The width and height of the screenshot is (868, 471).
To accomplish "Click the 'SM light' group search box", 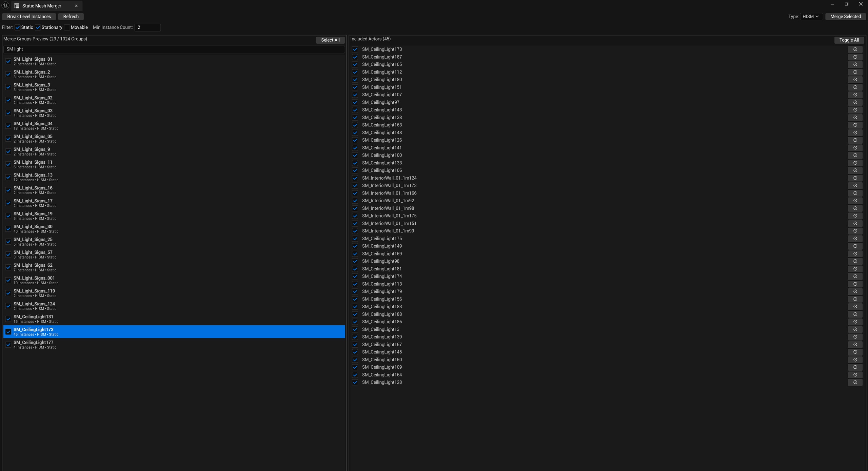I will 174,49.
